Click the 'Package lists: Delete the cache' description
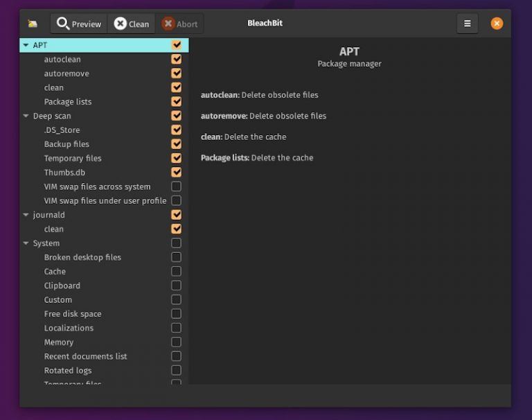 (257, 158)
